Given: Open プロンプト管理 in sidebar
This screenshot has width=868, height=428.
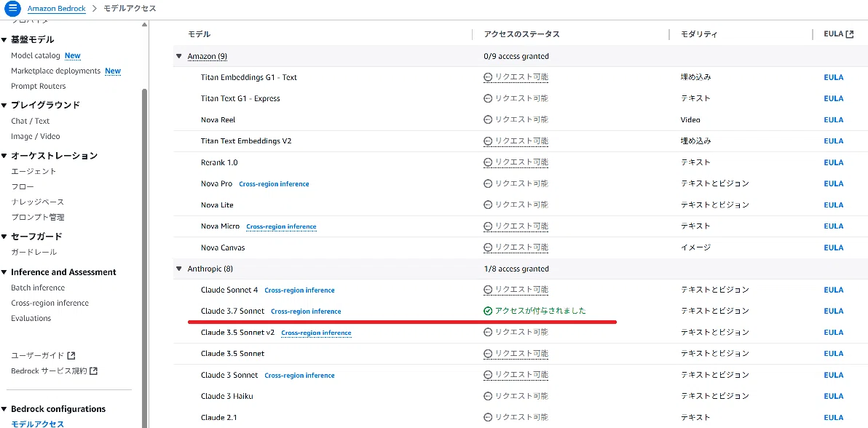Looking at the screenshot, I should 38,218.
